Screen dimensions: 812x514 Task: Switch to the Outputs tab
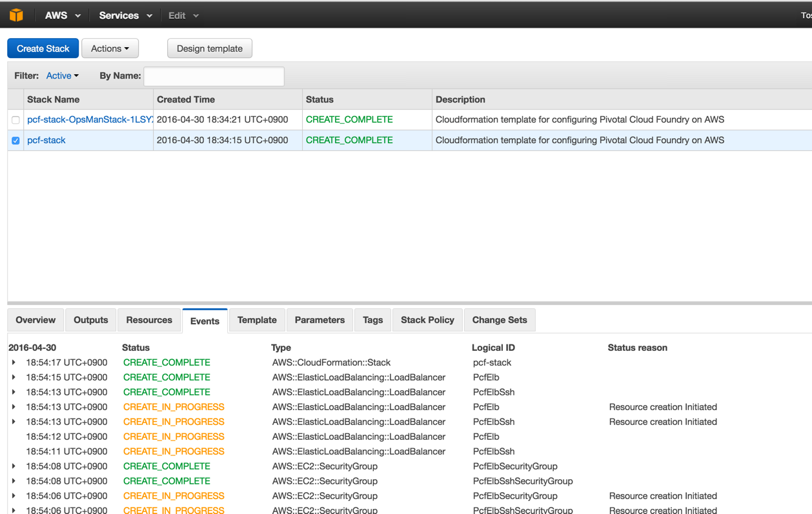click(91, 320)
